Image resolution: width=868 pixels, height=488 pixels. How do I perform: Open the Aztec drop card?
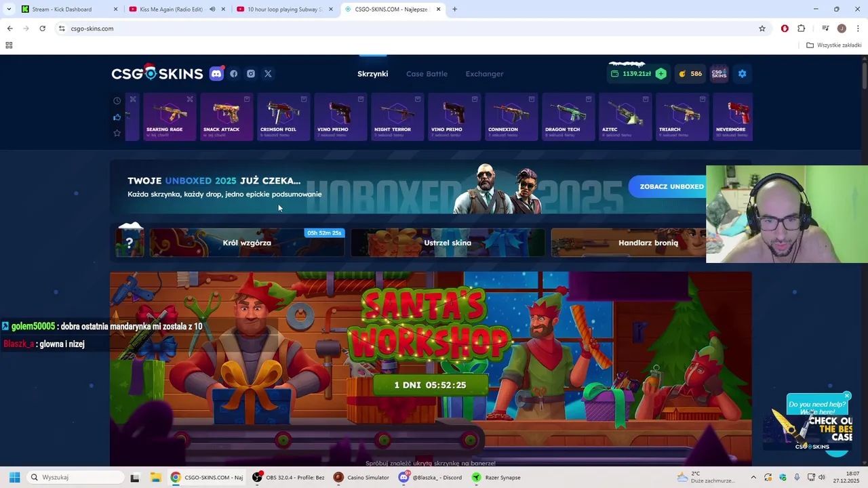pos(625,117)
